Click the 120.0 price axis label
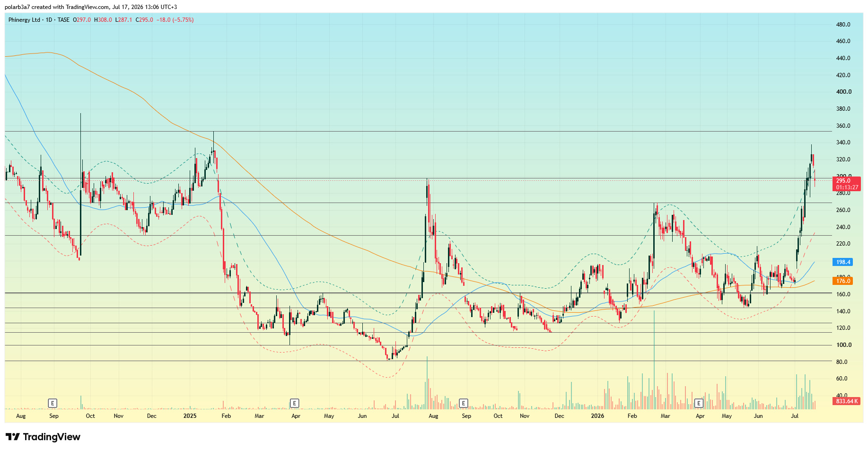Image resolution: width=868 pixels, height=451 pixels. coord(843,328)
